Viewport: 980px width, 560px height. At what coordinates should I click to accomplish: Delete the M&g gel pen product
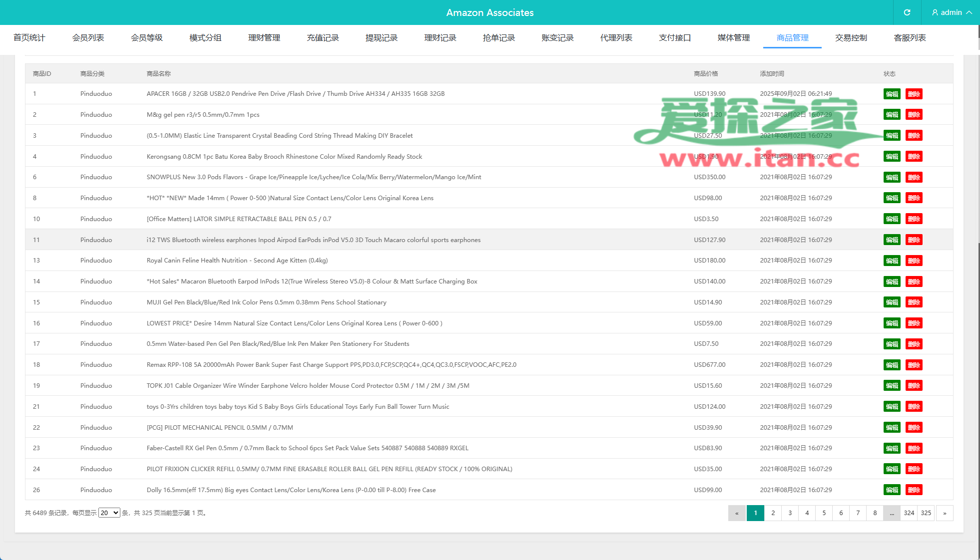pos(914,115)
